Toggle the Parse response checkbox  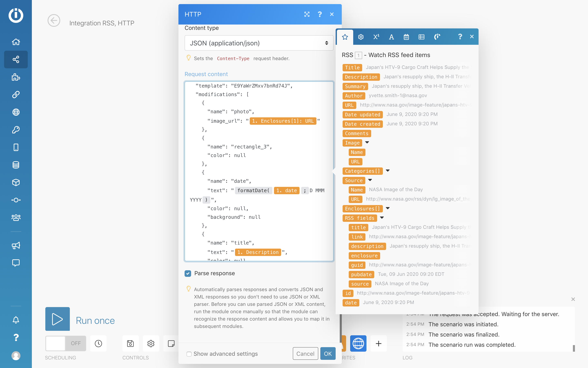188,273
